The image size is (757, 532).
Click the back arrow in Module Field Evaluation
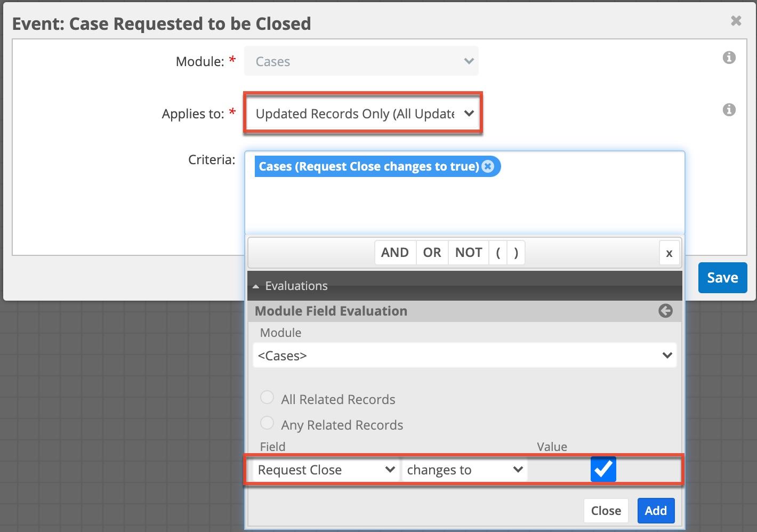665,311
